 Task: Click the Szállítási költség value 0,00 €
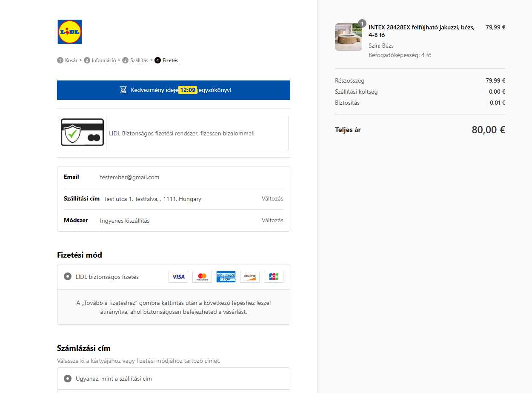click(x=497, y=92)
